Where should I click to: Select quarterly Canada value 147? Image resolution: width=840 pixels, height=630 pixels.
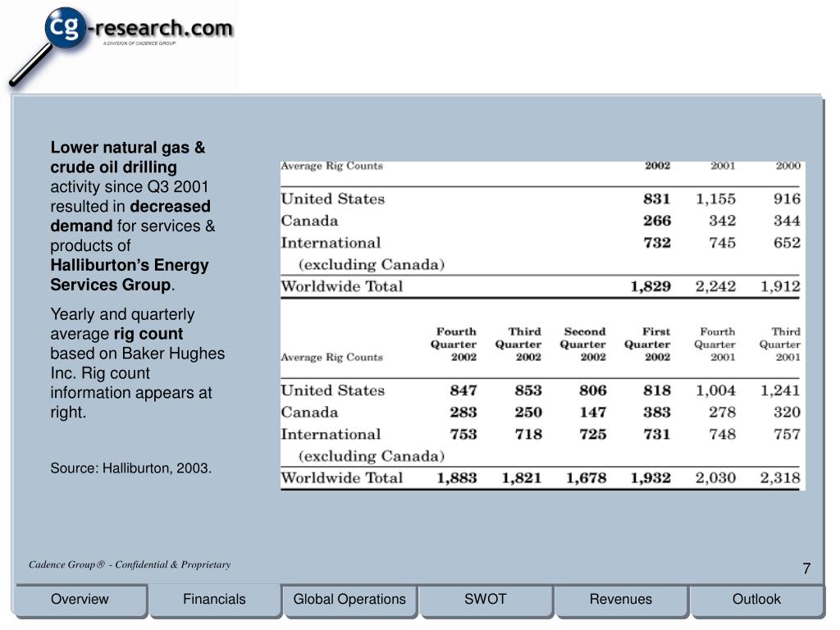[592, 413]
